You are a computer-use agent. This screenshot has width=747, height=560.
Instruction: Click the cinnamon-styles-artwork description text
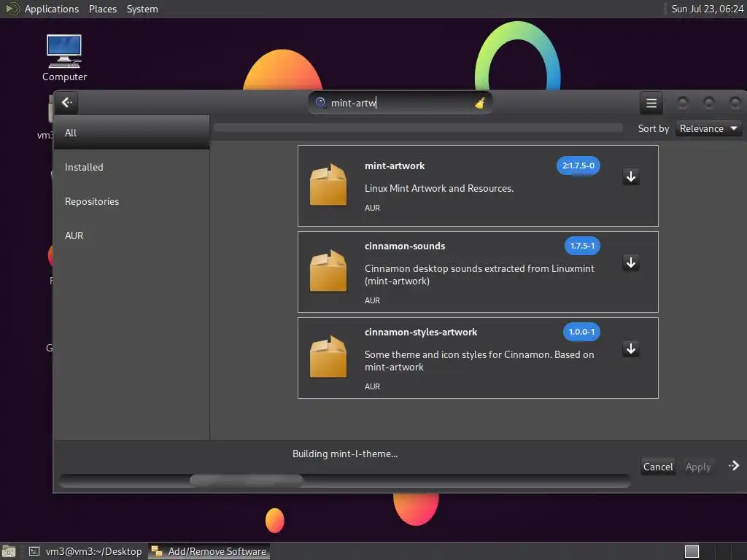click(479, 360)
